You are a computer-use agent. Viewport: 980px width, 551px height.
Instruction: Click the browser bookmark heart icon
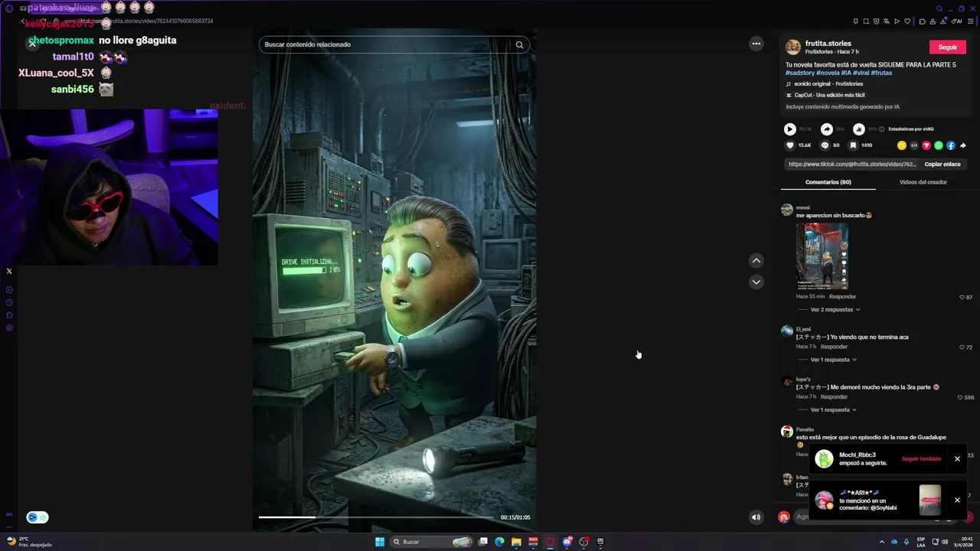click(x=907, y=21)
